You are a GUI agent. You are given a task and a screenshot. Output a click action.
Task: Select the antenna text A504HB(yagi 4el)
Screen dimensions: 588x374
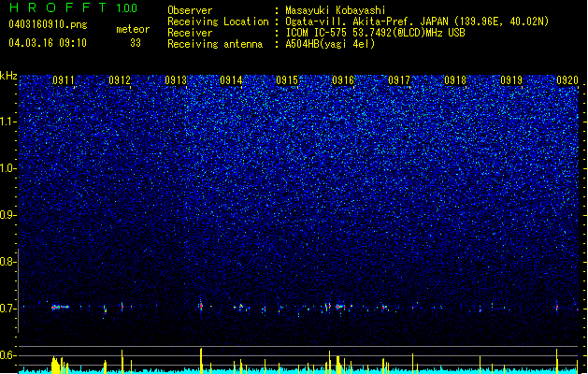click(x=330, y=44)
